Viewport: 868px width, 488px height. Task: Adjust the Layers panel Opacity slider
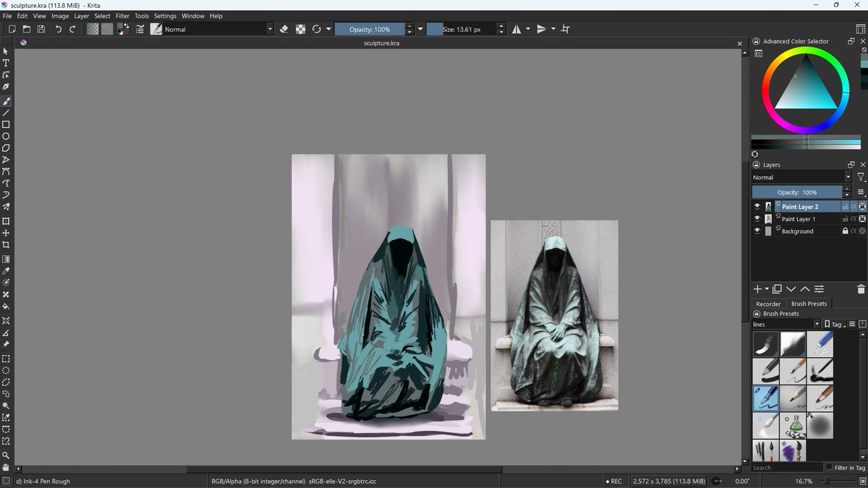point(796,192)
